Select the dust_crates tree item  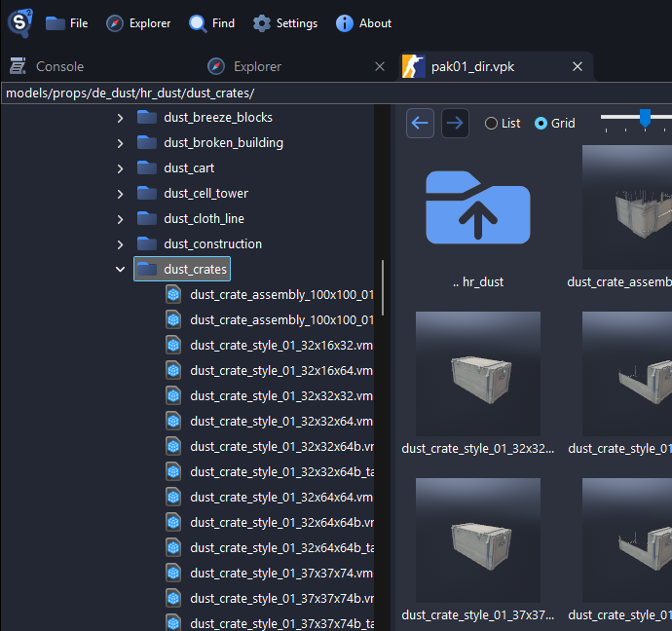coord(182,269)
